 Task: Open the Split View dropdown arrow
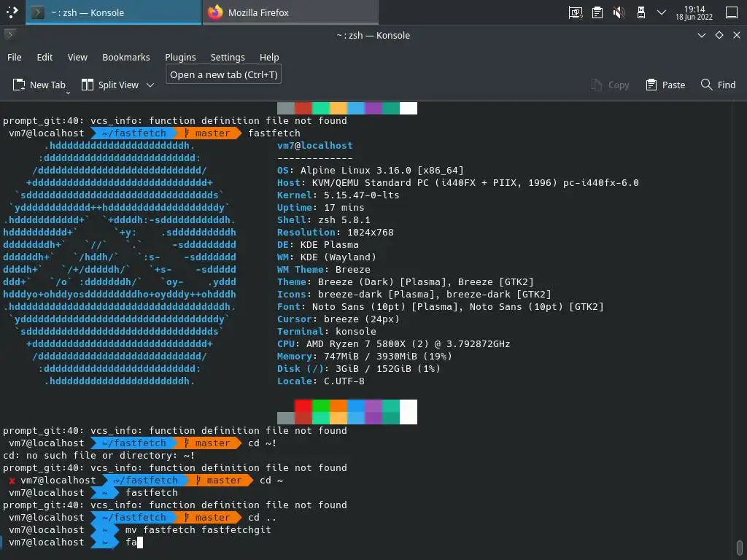[150, 85]
